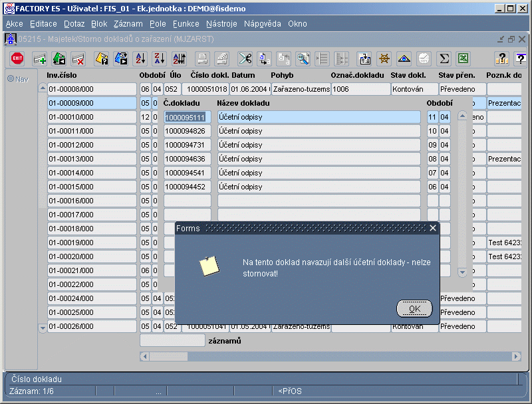Click the Sigma sum icon
532x404 pixels.
point(444,58)
